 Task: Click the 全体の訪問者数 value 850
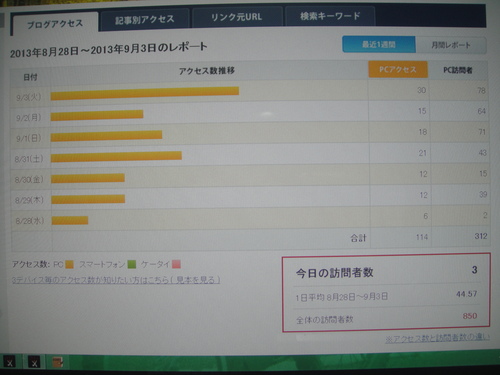[x=470, y=316]
